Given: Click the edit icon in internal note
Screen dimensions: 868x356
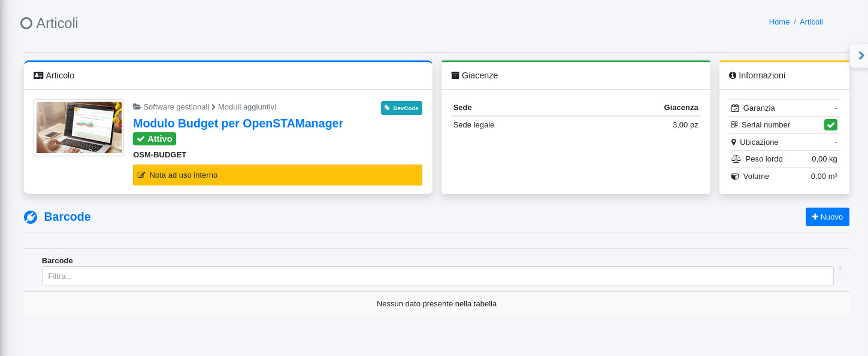Looking at the screenshot, I should point(141,175).
